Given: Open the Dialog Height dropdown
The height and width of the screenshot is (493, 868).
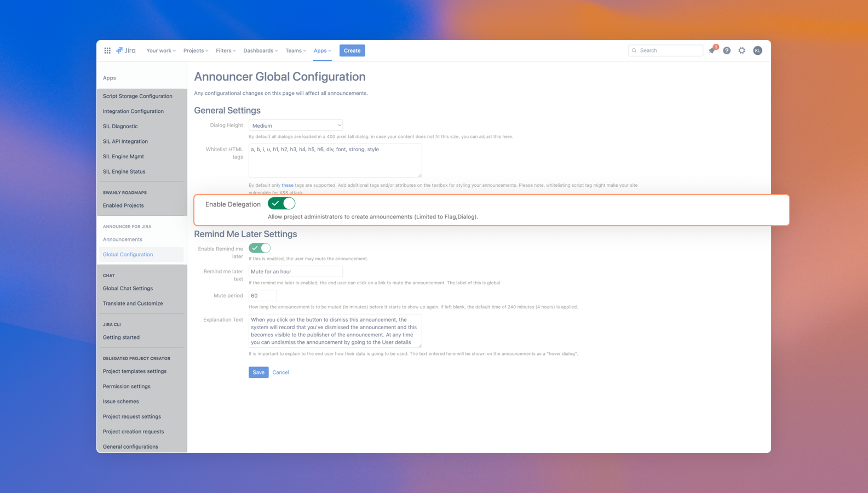Looking at the screenshot, I should coord(296,125).
